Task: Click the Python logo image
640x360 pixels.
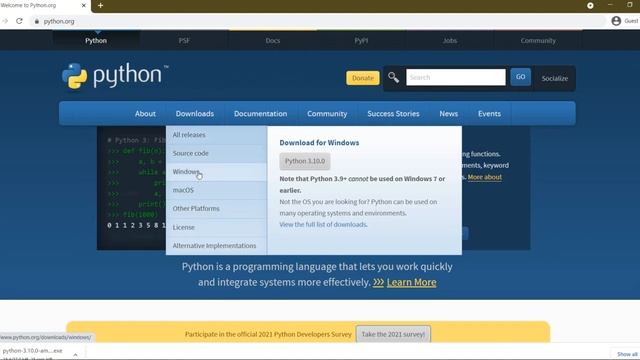Action: tap(115, 76)
